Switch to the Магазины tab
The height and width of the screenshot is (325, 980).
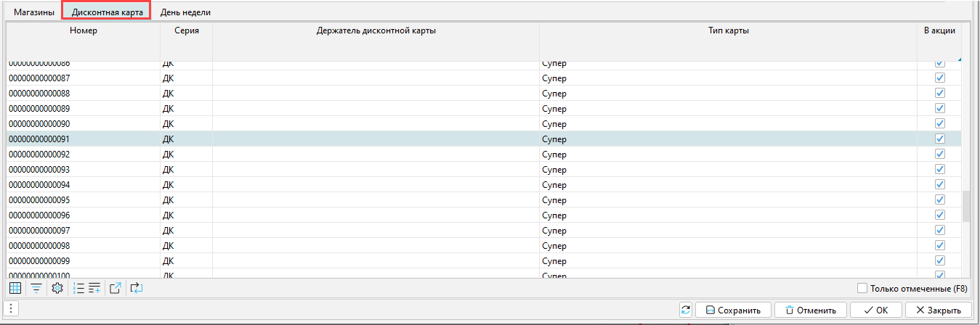[34, 12]
